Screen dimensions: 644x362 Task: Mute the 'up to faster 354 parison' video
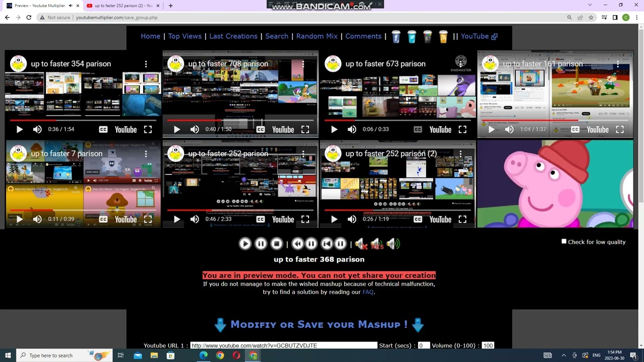click(x=37, y=130)
